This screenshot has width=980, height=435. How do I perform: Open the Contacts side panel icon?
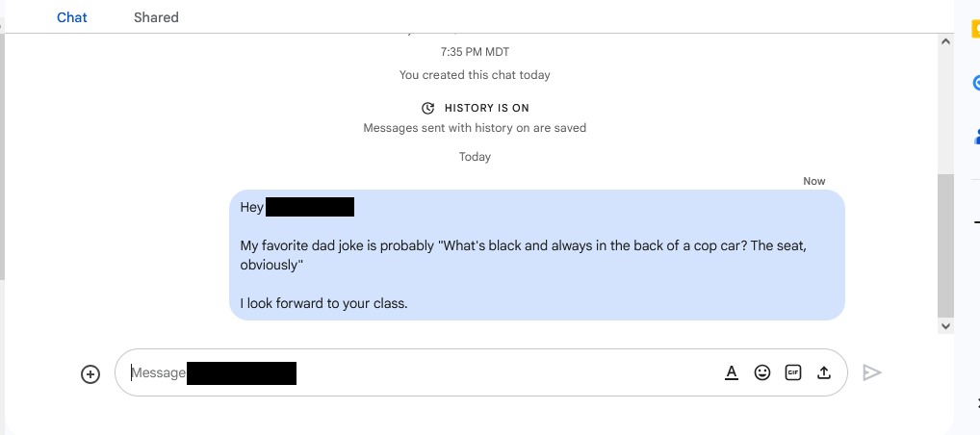coord(975,136)
